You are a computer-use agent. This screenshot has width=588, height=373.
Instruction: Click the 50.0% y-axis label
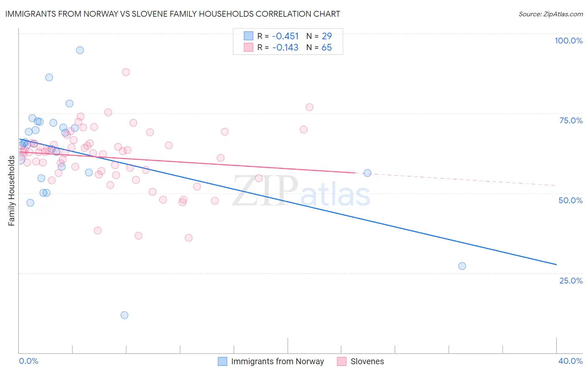(570, 200)
